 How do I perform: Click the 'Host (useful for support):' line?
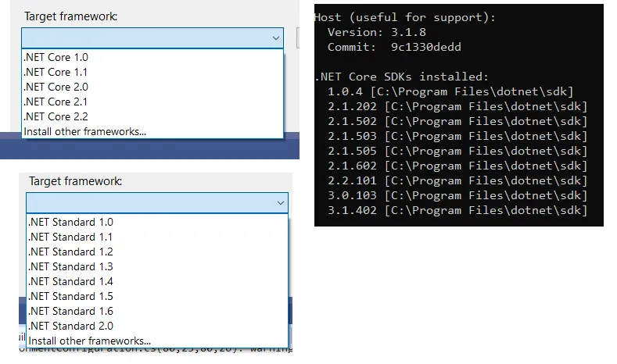[x=405, y=17]
